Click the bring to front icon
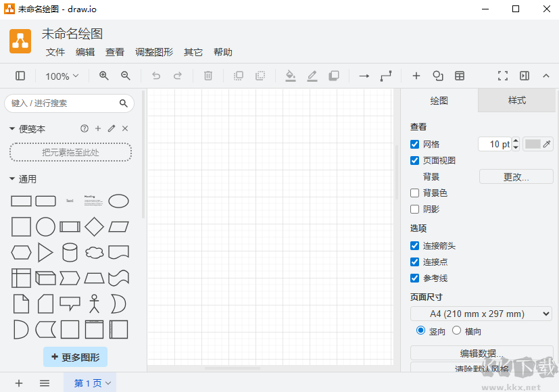This screenshot has width=559, height=392. pos(239,76)
